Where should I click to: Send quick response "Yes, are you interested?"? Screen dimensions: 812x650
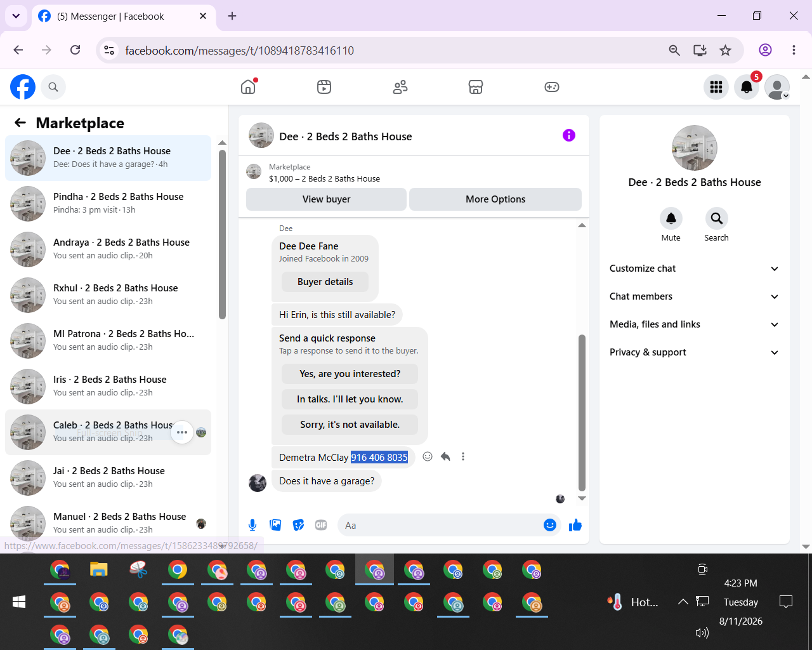click(x=350, y=374)
